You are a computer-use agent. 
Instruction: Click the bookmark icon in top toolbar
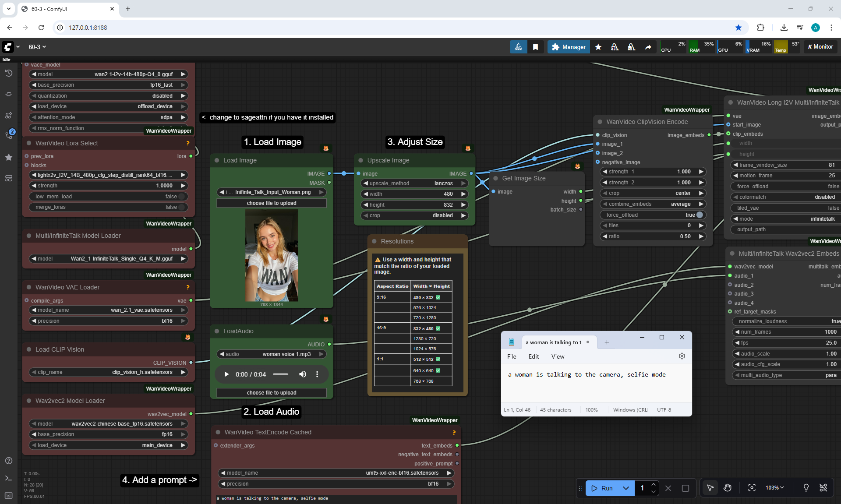click(535, 47)
